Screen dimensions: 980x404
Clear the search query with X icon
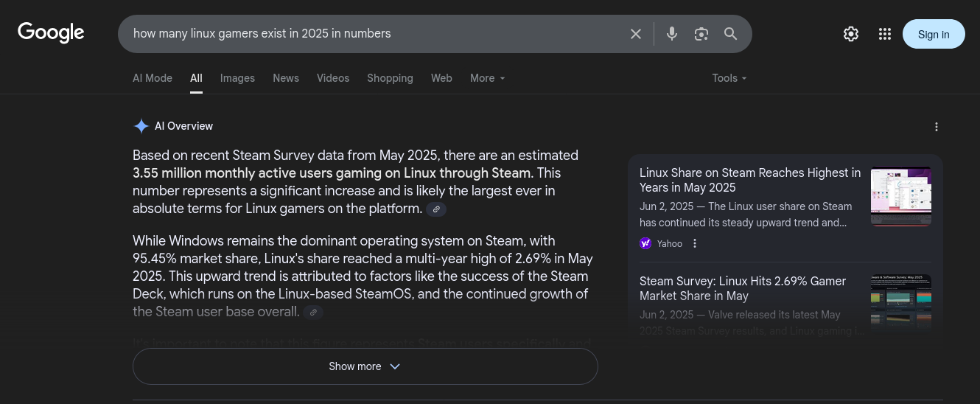636,34
